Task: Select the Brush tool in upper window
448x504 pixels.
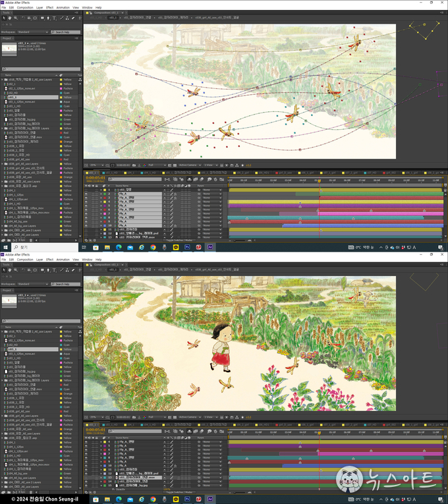Action: point(62,18)
